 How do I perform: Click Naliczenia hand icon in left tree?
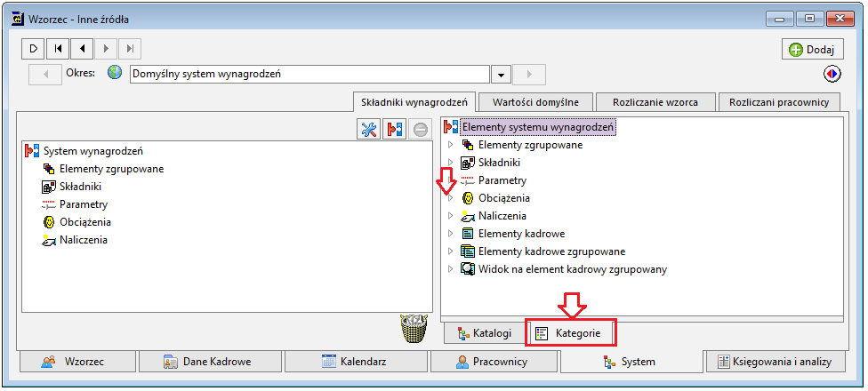[49, 239]
